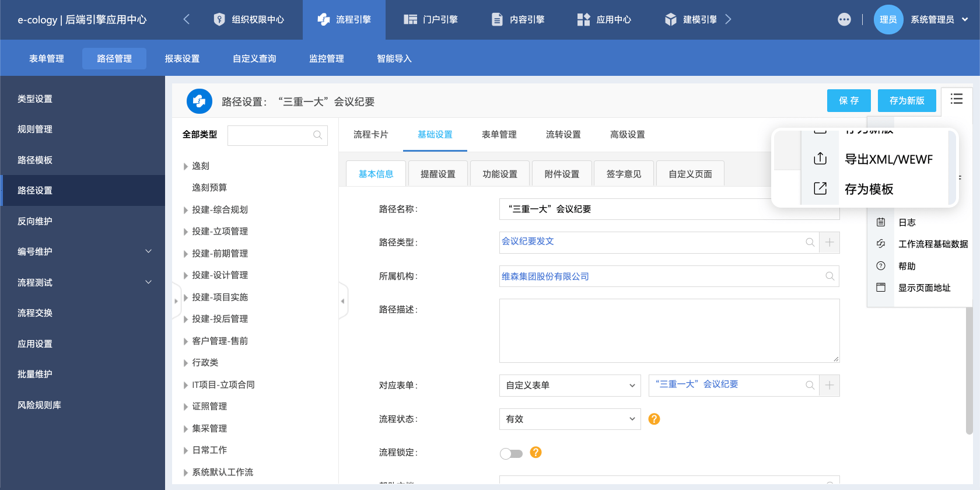Toggle the 流程锁定 switch

point(512,454)
